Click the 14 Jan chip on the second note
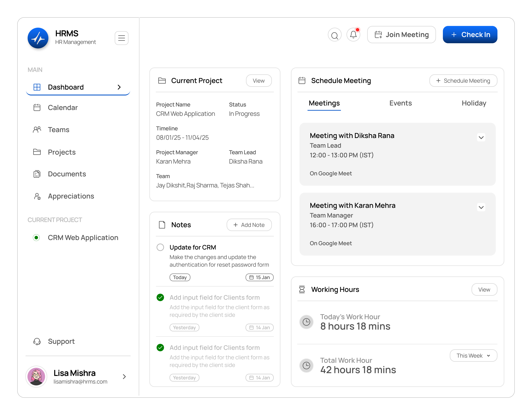 tap(259, 328)
